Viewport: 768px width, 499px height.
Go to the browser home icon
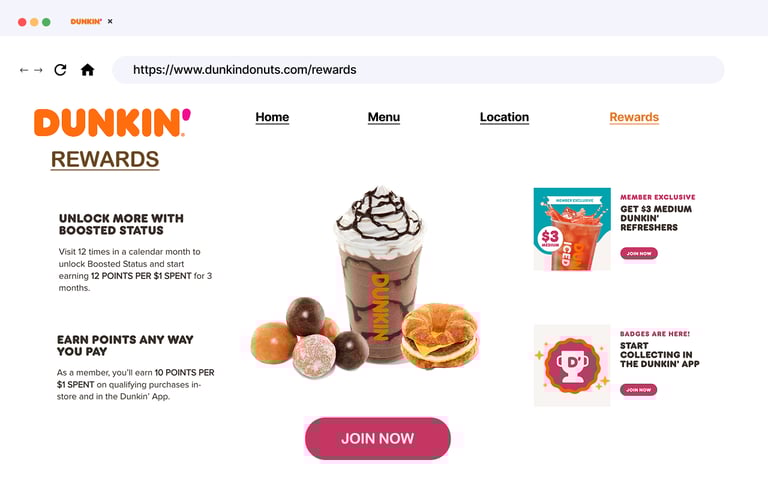(88, 70)
